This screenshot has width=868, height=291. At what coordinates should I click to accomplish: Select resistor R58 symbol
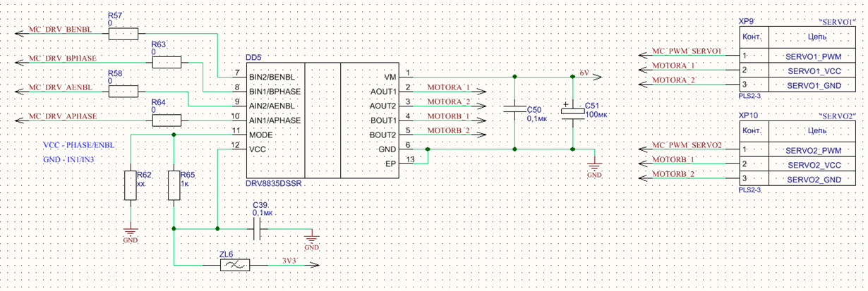[123, 92]
